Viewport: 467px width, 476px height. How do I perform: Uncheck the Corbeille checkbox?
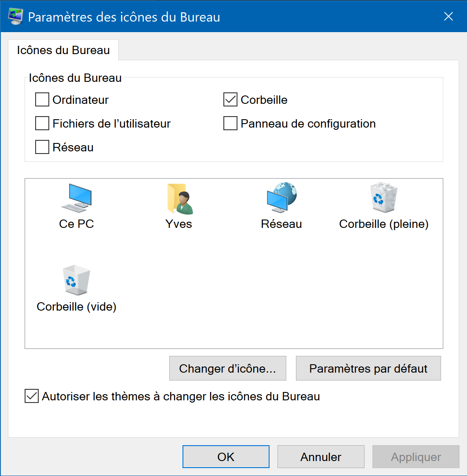pos(230,100)
